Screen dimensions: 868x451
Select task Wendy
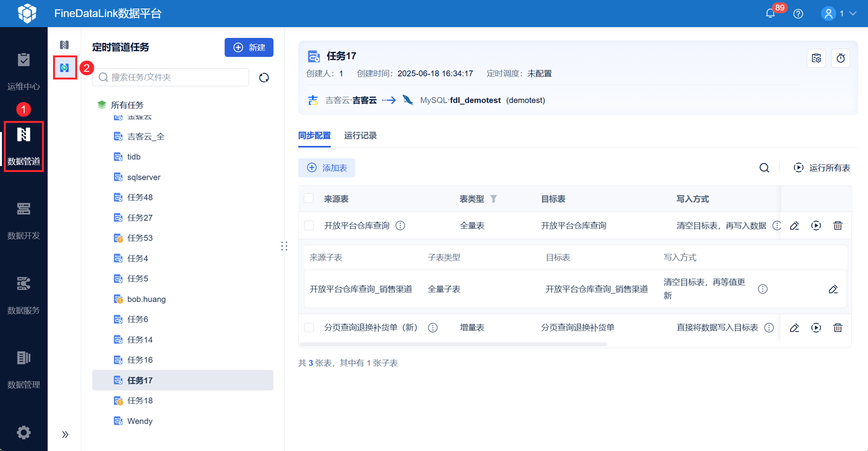point(183,421)
